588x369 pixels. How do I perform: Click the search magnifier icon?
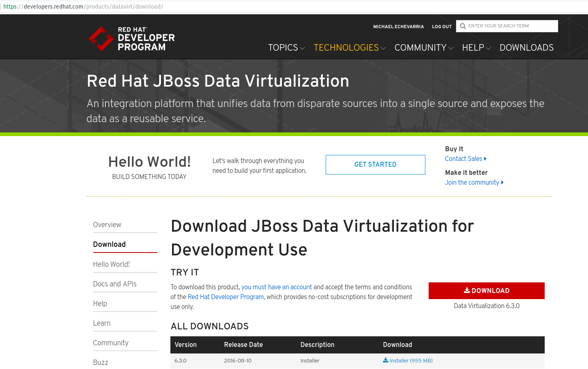pos(463,26)
